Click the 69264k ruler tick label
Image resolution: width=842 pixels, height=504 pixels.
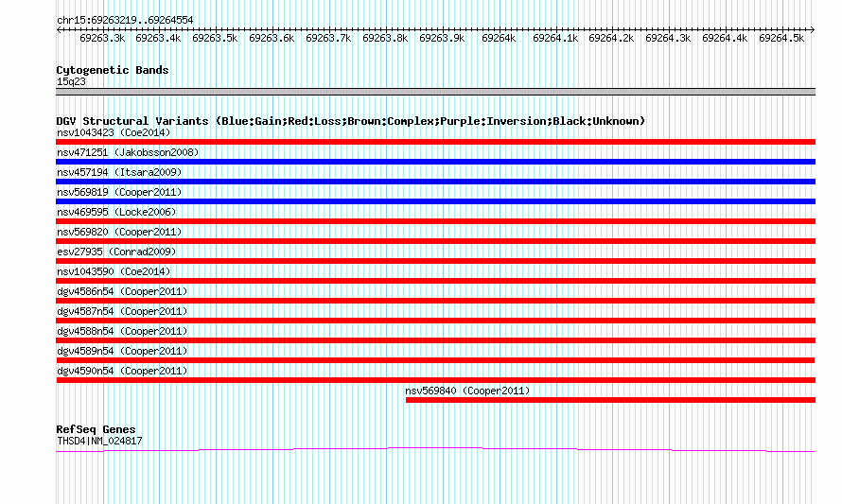(499, 38)
